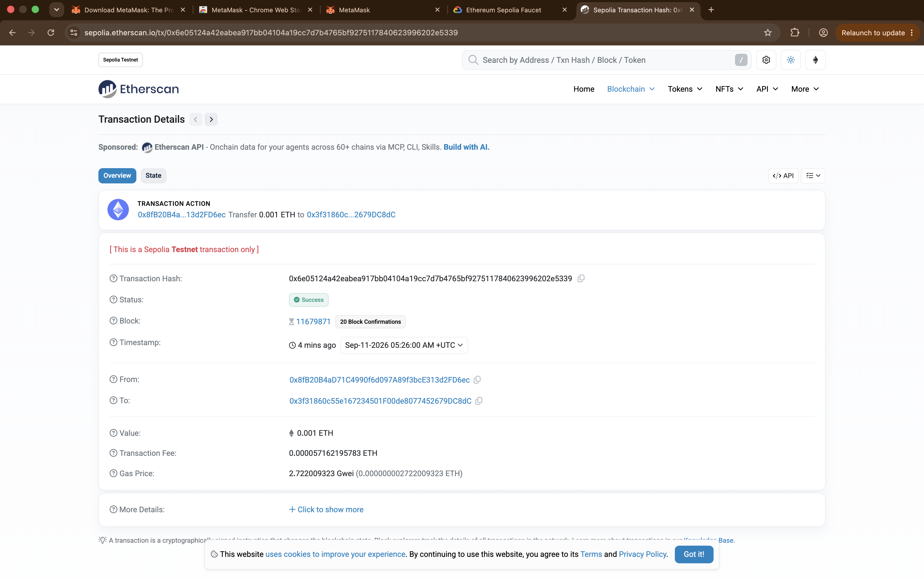Open the timestamp format dropdown
Viewport: 924px width, 578px height.
pyautogui.click(x=404, y=345)
